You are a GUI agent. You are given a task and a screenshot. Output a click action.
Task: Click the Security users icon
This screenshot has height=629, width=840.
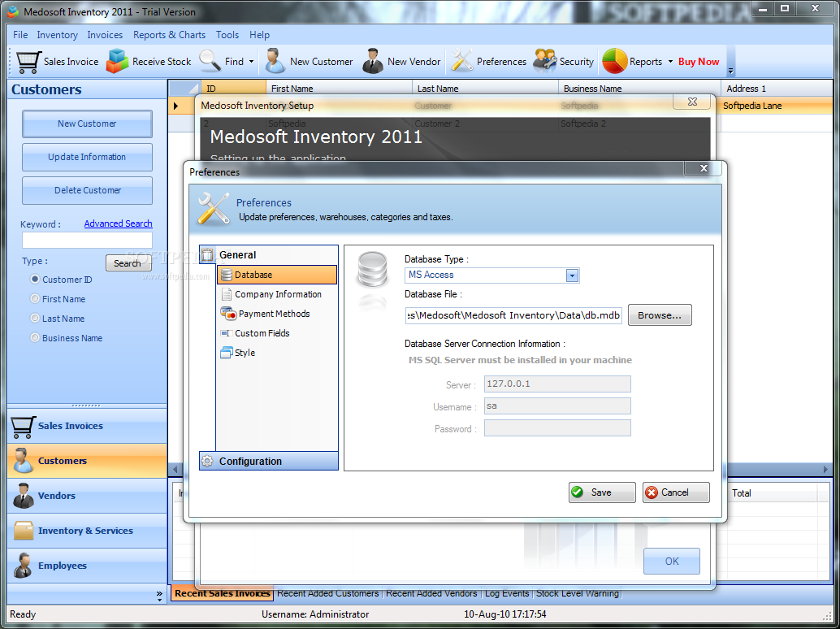click(x=545, y=61)
